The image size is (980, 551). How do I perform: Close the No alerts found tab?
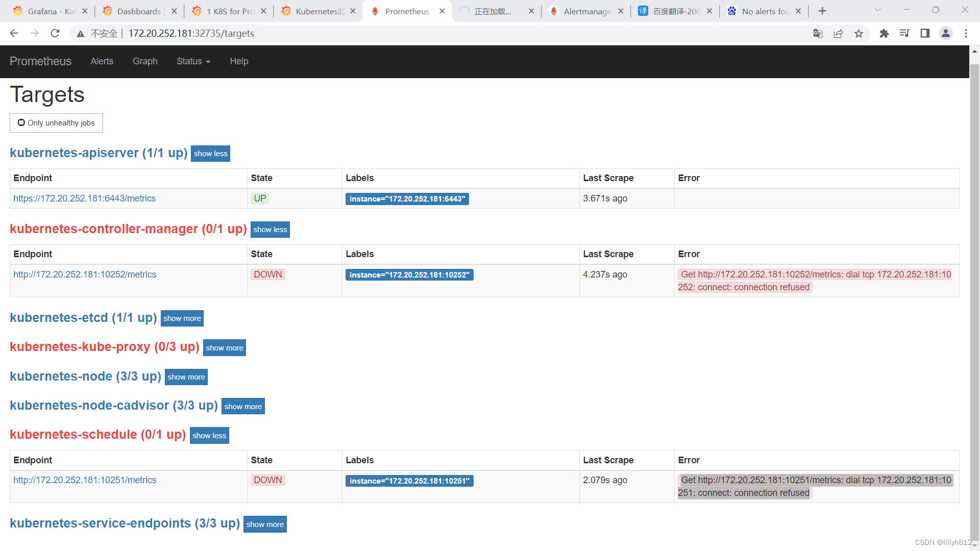(798, 11)
